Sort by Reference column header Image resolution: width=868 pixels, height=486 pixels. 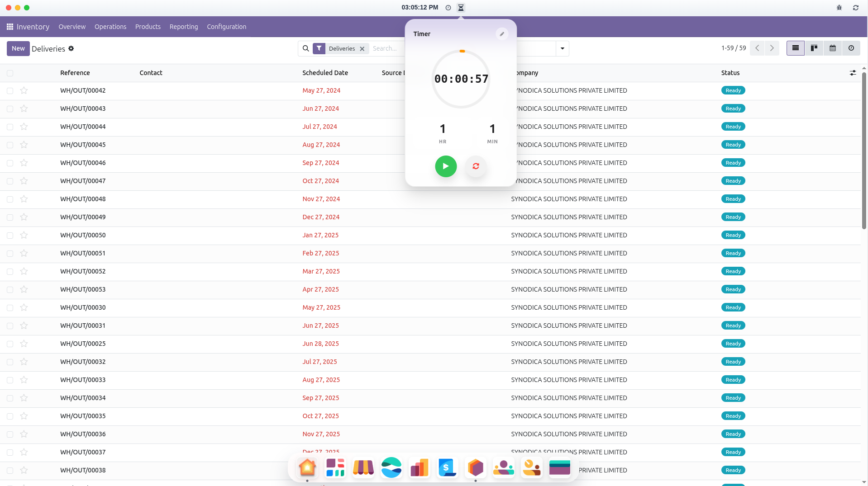click(75, 73)
